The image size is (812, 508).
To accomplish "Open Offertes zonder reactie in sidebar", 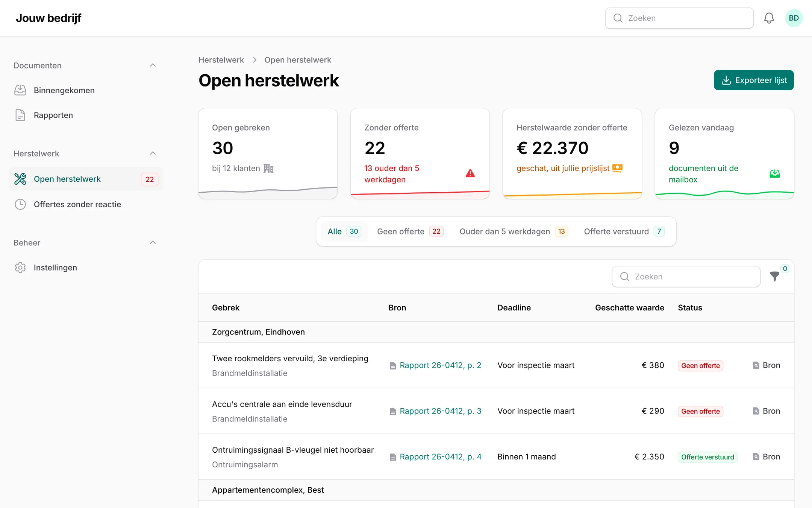I will pos(86,204).
